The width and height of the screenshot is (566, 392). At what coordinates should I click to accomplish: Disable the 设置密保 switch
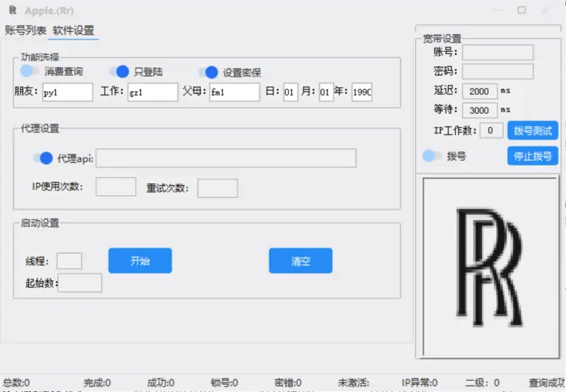point(208,72)
